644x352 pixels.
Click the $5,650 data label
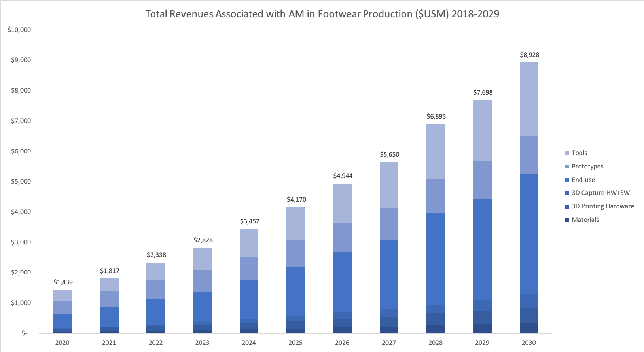[390, 154]
